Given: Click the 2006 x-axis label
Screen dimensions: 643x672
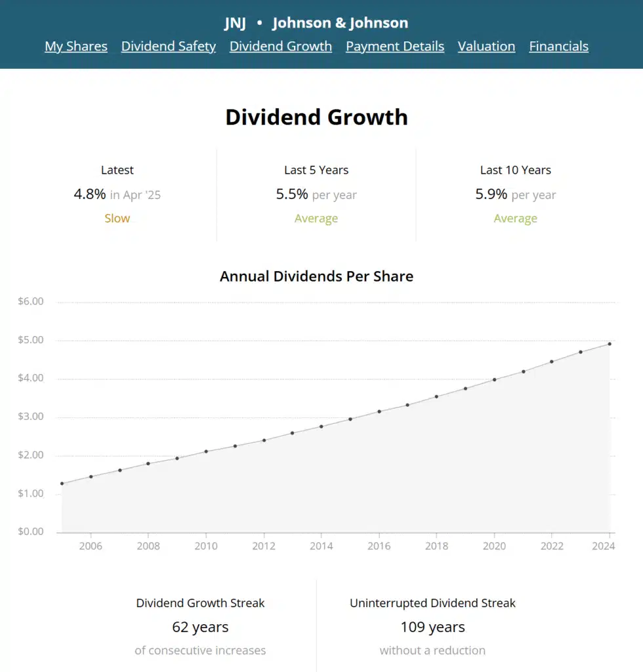Looking at the screenshot, I should pyautogui.click(x=91, y=546).
